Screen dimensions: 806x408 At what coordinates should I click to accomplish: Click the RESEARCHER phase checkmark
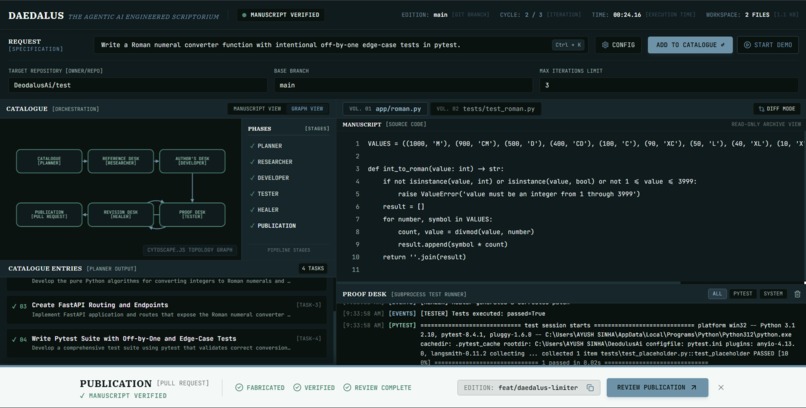(252, 162)
